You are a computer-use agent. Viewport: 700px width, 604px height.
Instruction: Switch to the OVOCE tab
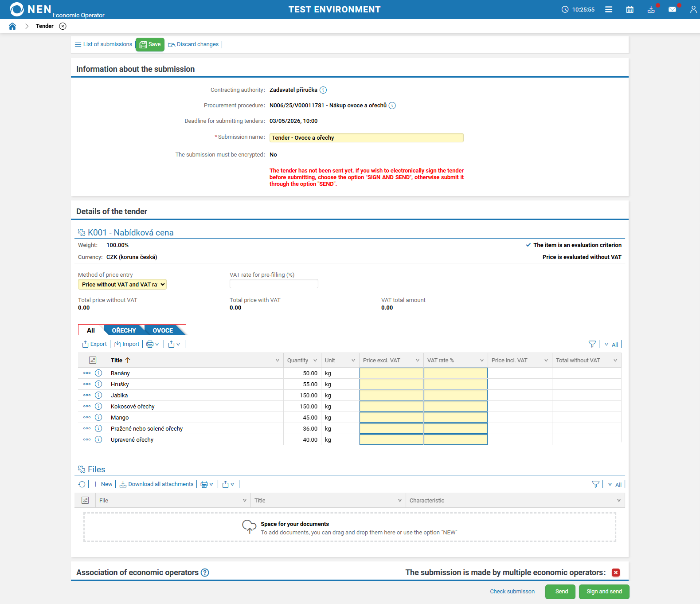tap(163, 330)
